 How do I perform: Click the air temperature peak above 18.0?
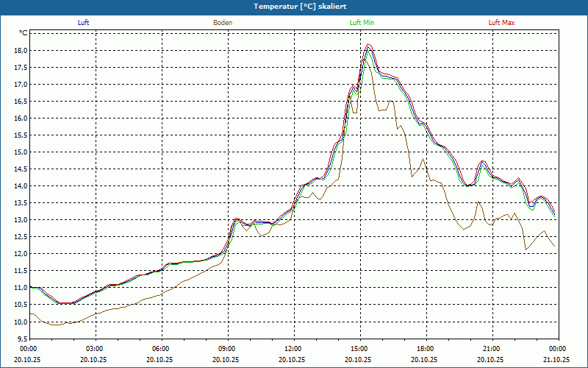click(x=369, y=45)
